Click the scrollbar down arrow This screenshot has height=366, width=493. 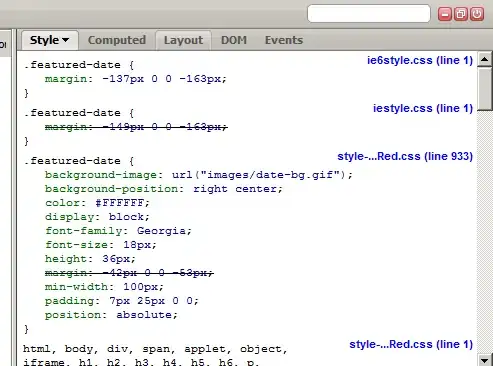485,360
